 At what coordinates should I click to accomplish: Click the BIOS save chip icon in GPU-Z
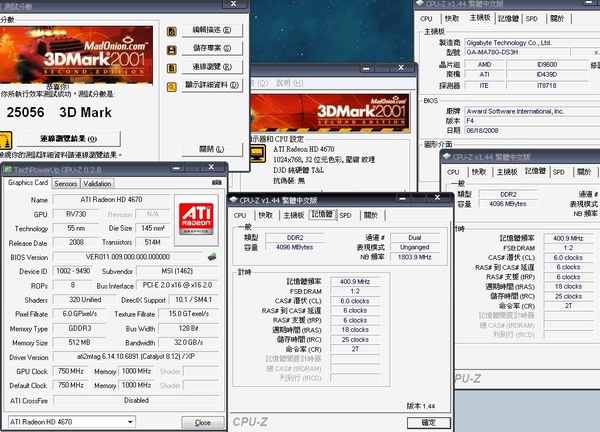pyautogui.click(x=212, y=257)
